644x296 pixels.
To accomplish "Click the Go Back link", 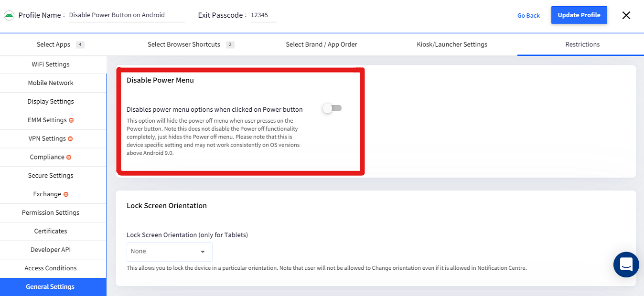I will [528, 16].
